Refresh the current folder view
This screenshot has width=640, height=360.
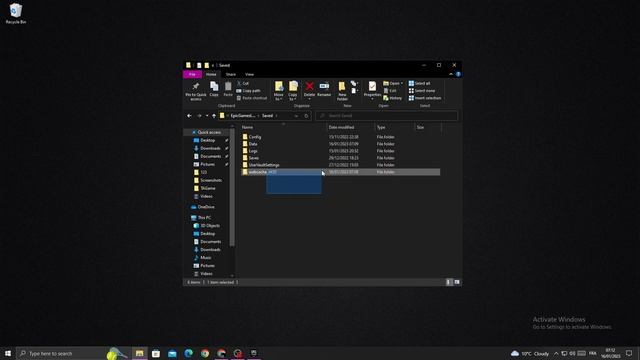tap(307, 116)
